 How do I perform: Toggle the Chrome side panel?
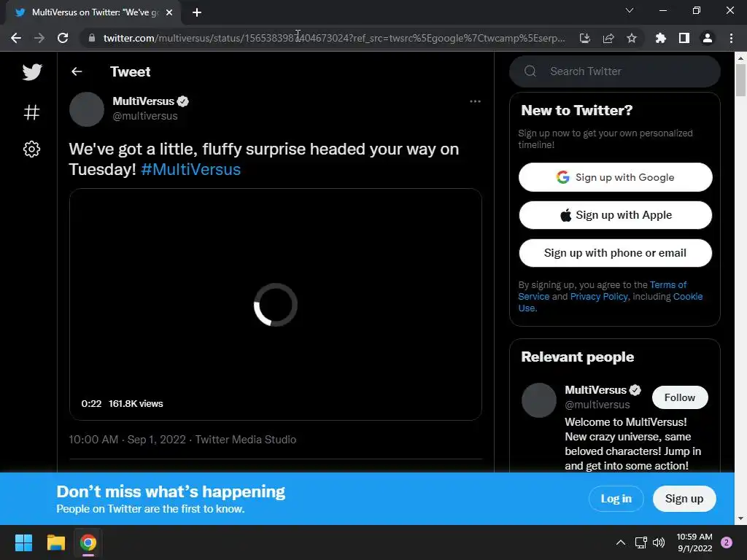point(684,38)
